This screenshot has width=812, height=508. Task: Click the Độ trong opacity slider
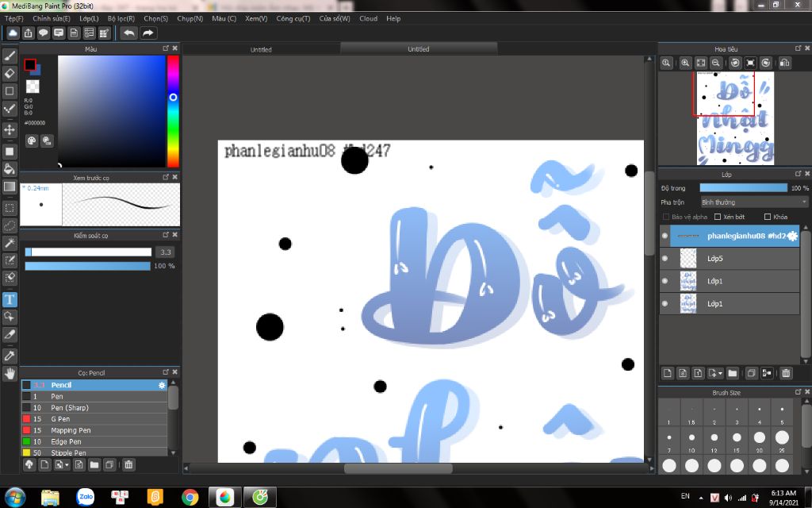(x=743, y=188)
